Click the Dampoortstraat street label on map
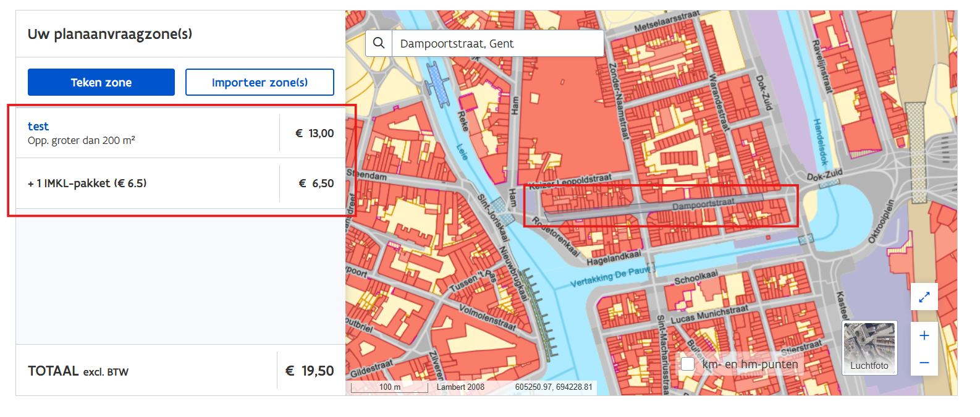 point(703,204)
